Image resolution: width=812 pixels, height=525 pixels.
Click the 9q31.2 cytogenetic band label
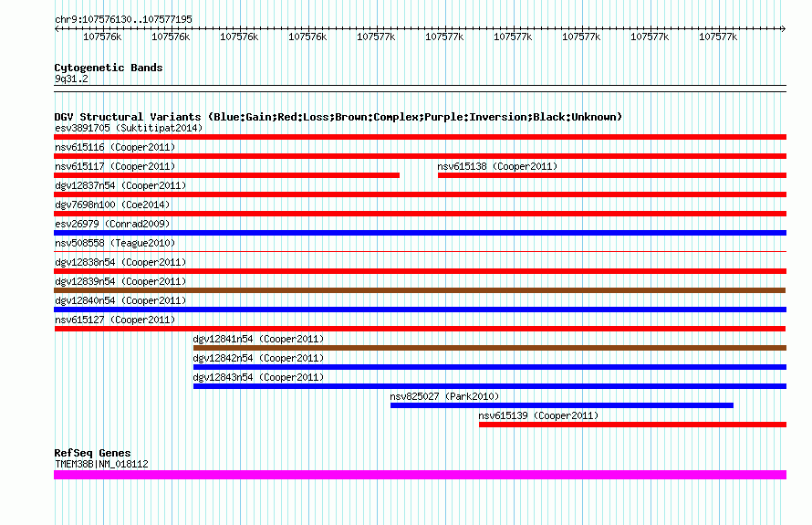tap(71, 79)
